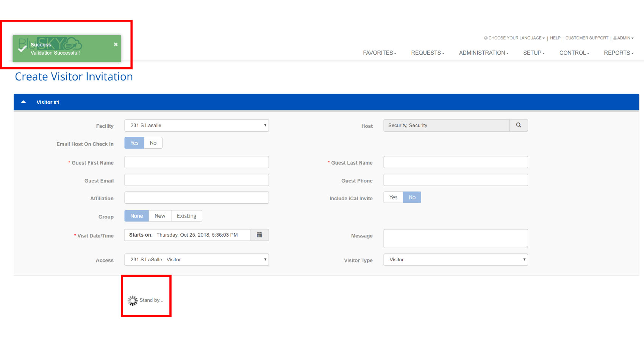Set Include iCal Invite to Yes
644x339 pixels.
pos(393,198)
